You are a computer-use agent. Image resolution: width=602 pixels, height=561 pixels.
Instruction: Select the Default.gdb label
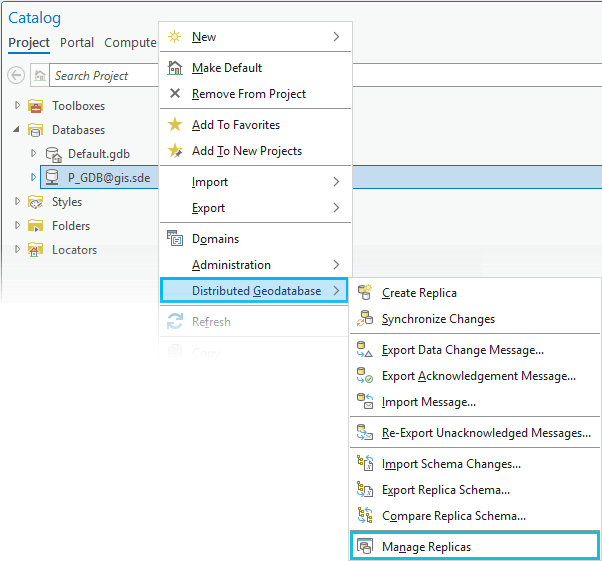[99, 154]
